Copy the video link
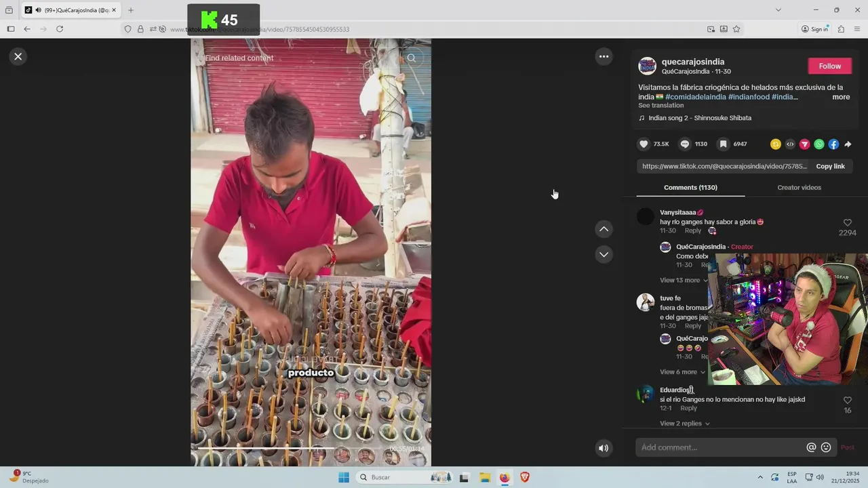The width and height of the screenshot is (868, 488). (830, 166)
